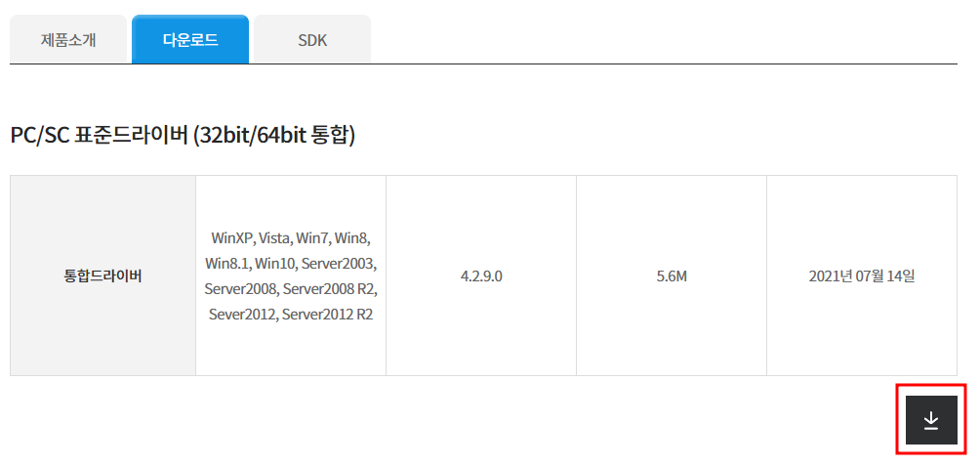Click the PC/SC text in the heading

point(39,136)
